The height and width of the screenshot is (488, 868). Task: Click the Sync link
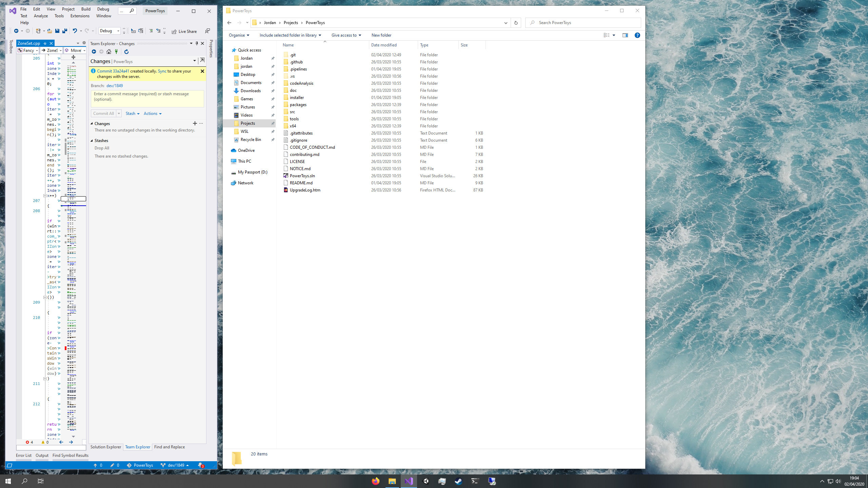tap(162, 71)
